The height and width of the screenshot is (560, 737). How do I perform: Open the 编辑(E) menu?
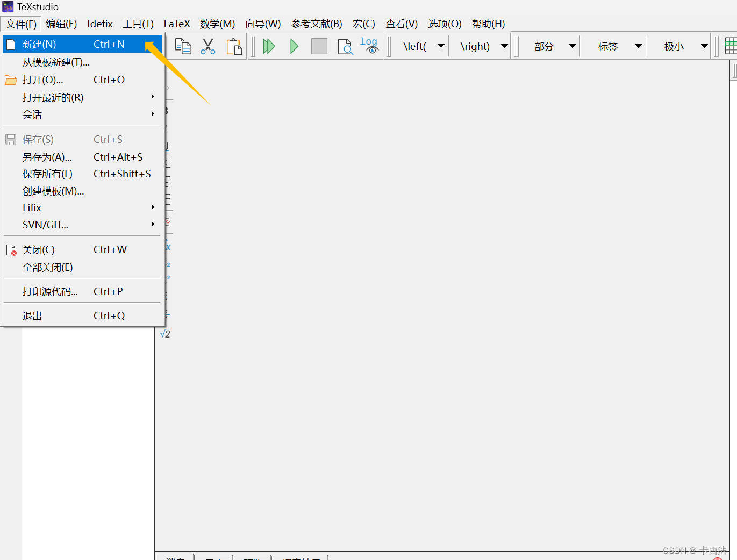[61, 24]
